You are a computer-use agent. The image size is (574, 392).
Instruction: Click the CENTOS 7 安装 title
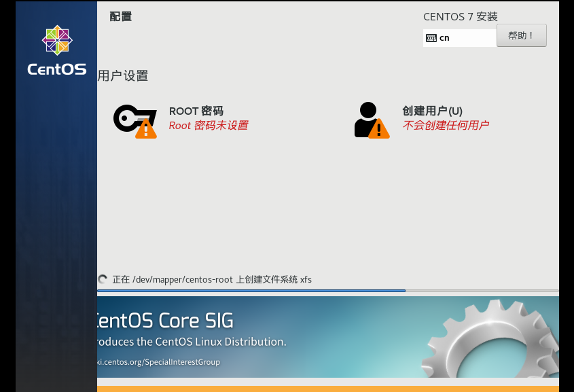(x=460, y=17)
